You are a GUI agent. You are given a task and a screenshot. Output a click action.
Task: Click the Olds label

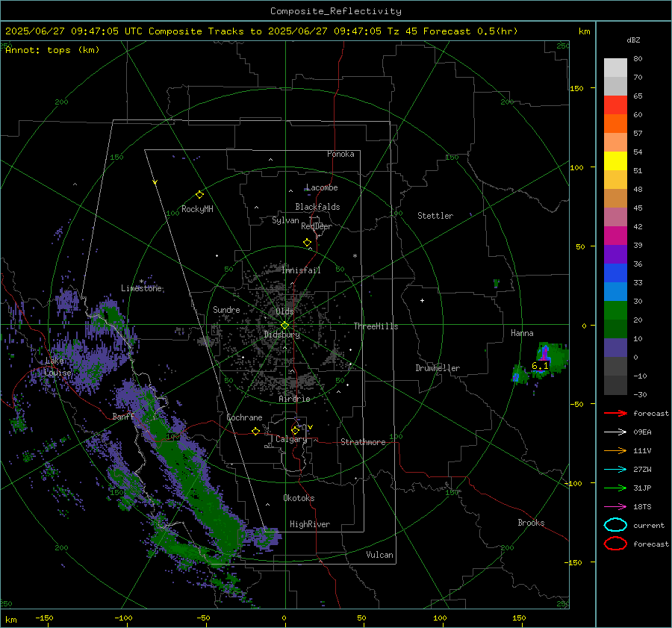(x=284, y=311)
